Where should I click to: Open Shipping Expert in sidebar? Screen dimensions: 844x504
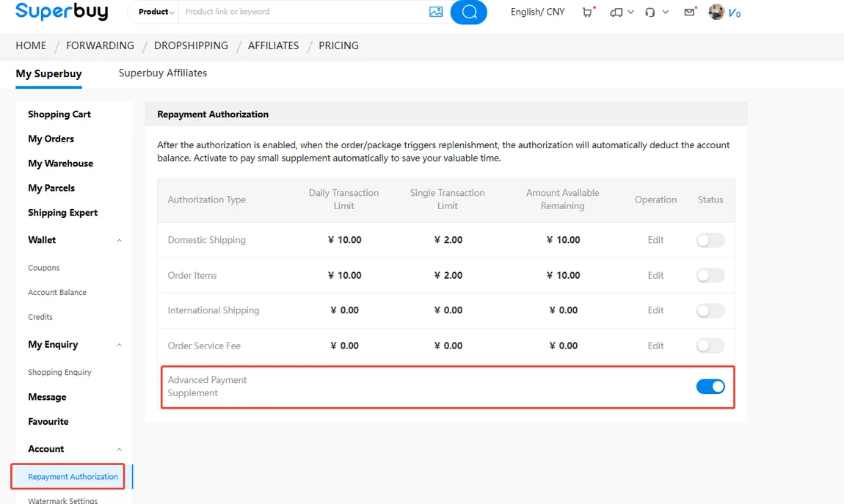62,213
